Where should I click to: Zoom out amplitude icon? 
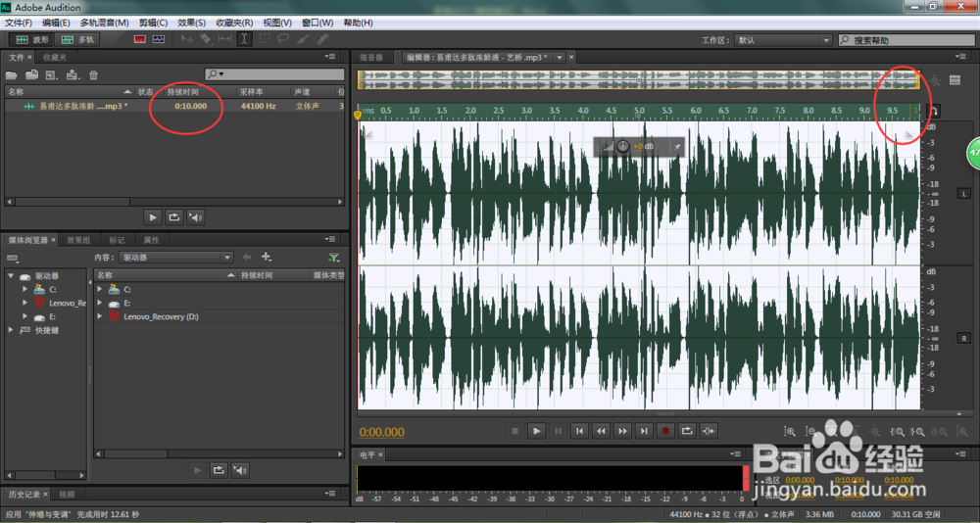(x=811, y=431)
